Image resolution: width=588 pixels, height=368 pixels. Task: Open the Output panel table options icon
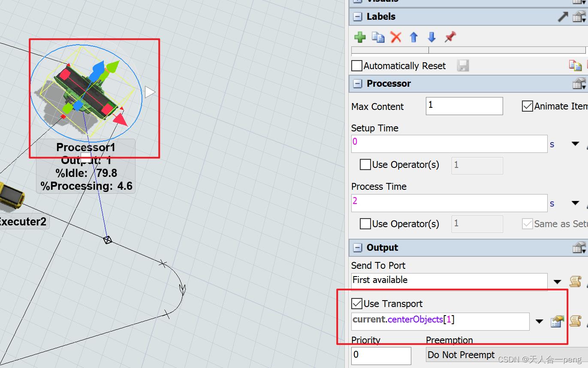[x=579, y=248]
